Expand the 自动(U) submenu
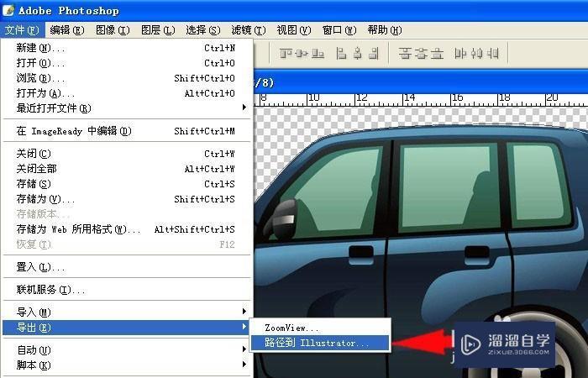This screenshot has height=378, width=588. pyautogui.click(x=244, y=349)
